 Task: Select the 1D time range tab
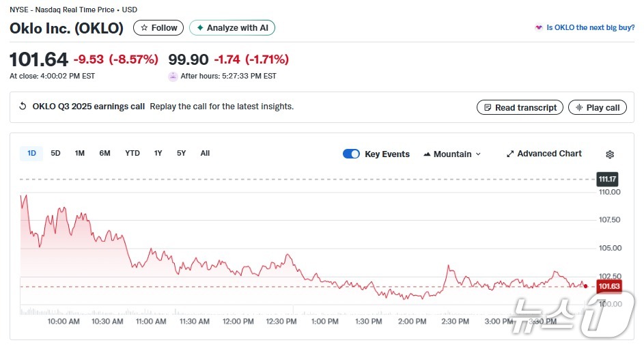click(x=31, y=153)
